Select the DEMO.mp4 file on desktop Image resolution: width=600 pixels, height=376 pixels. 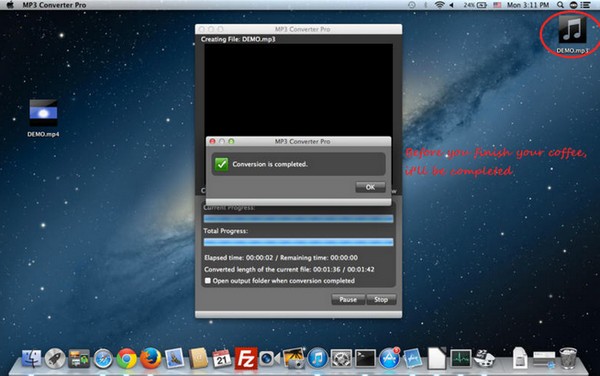tap(43, 118)
